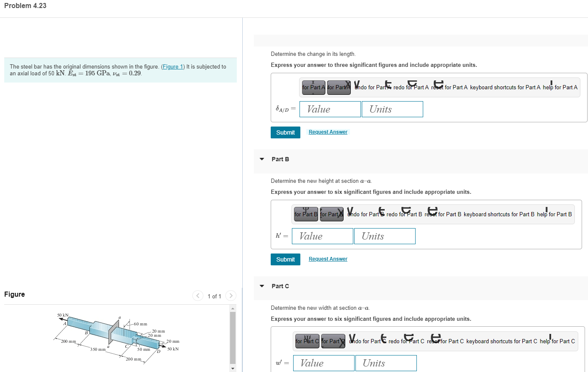
Task: Click the leftmost gray 'for Part B' toolbar button
Action: click(x=306, y=215)
